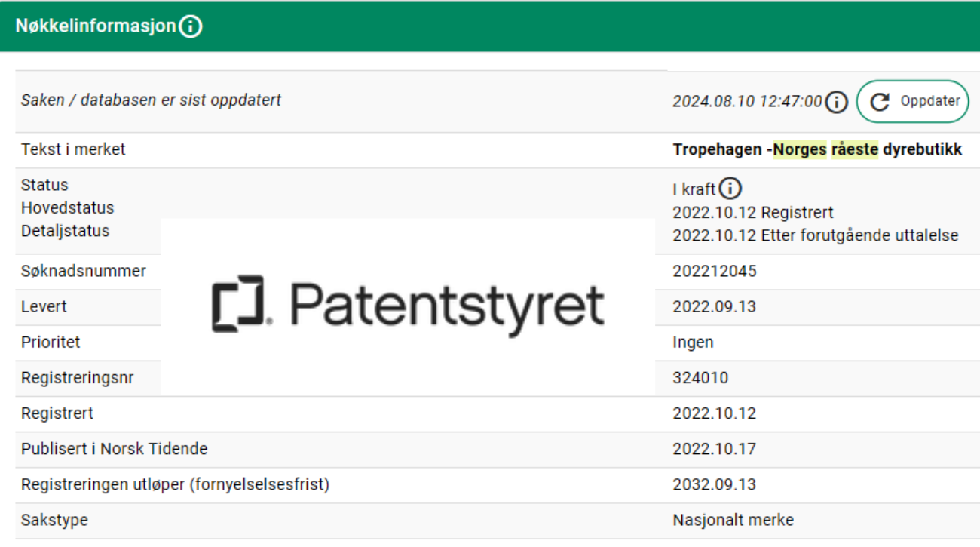980x547 pixels.
Task: Click registration number 324010
Action: 700,378
